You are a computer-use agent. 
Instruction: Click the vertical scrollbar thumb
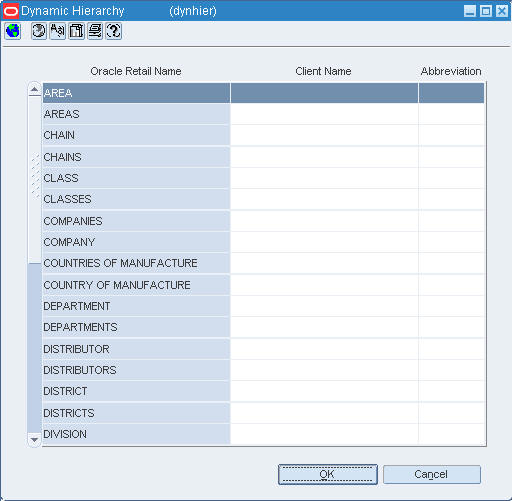(34, 180)
